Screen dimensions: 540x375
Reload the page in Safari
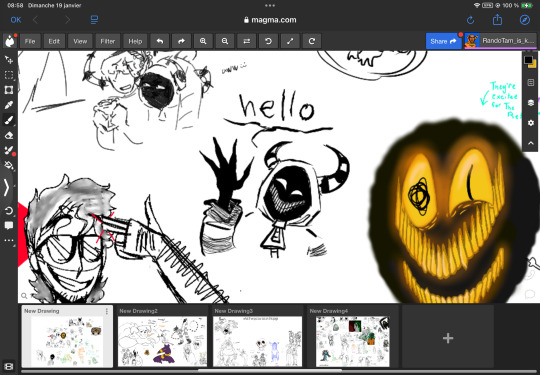pos(470,20)
